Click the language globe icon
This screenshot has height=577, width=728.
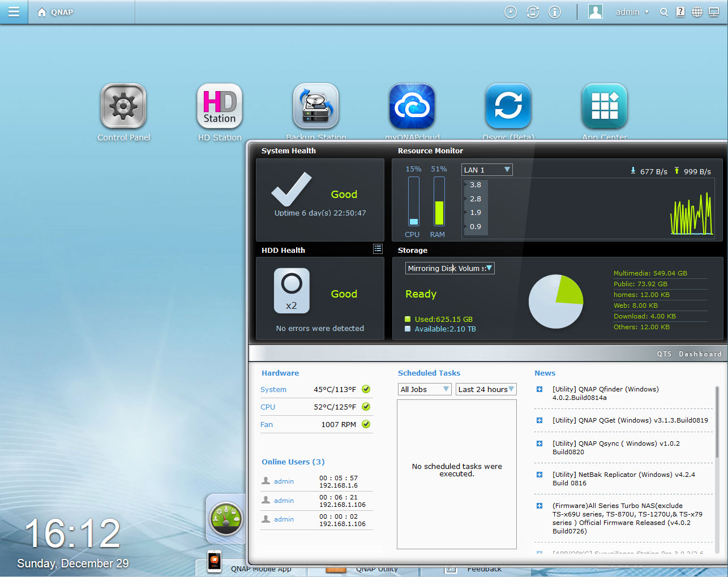pyautogui.click(x=696, y=11)
